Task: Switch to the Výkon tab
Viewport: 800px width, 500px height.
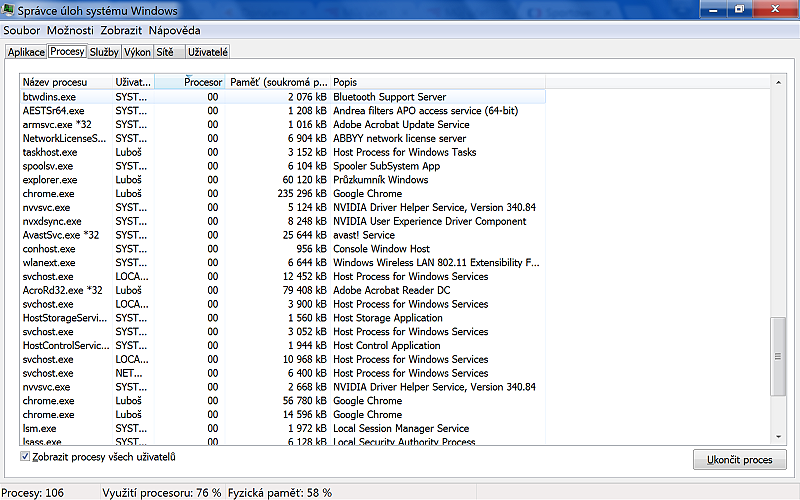Action: tap(135, 52)
